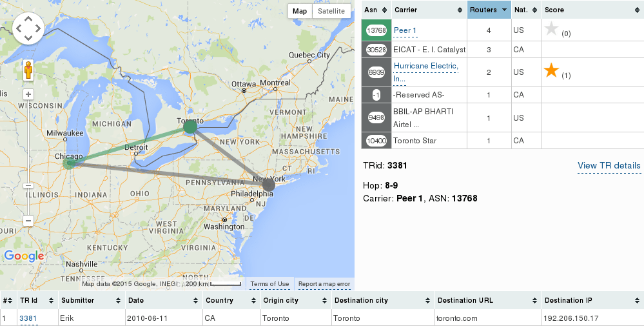Sort traceroute table by Destination city

[x=383, y=301]
